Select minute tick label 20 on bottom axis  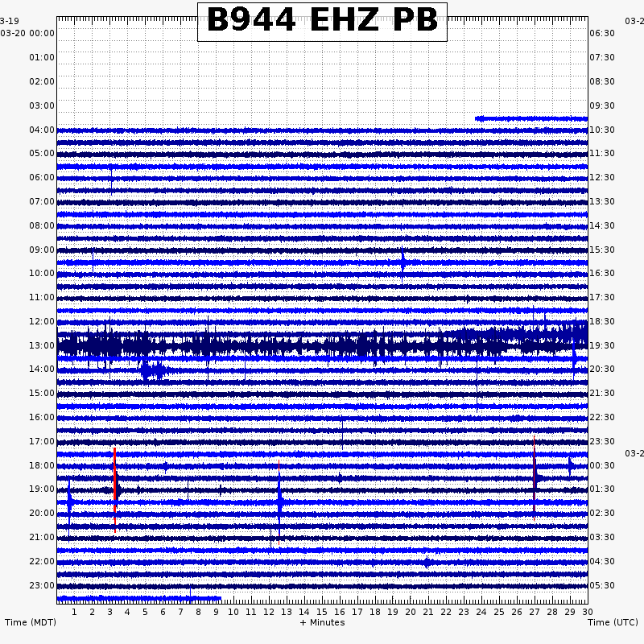click(x=411, y=612)
